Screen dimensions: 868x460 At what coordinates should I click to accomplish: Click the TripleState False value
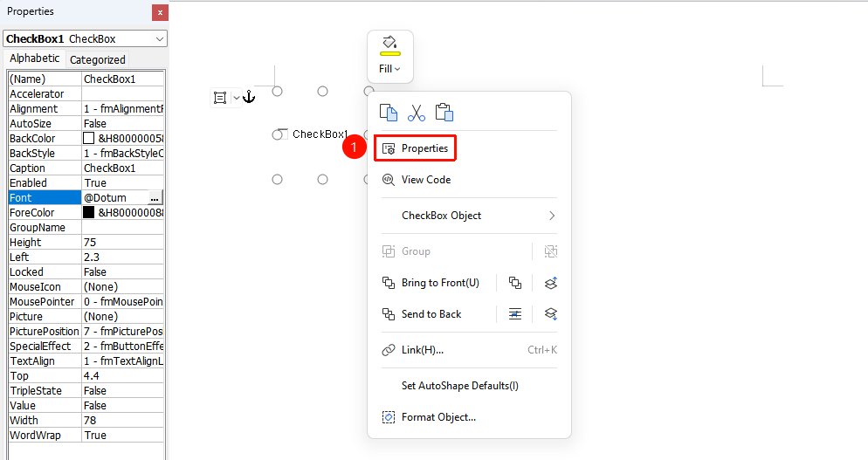click(123, 391)
